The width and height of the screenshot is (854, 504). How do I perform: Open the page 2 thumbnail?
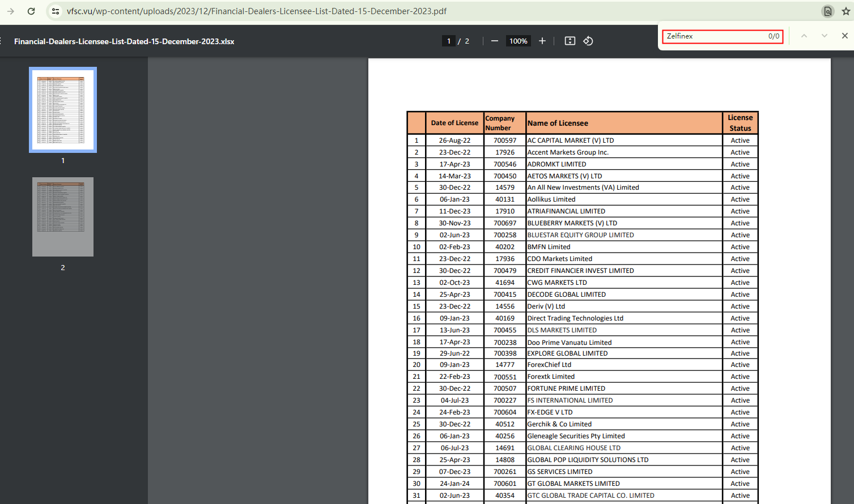63,217
